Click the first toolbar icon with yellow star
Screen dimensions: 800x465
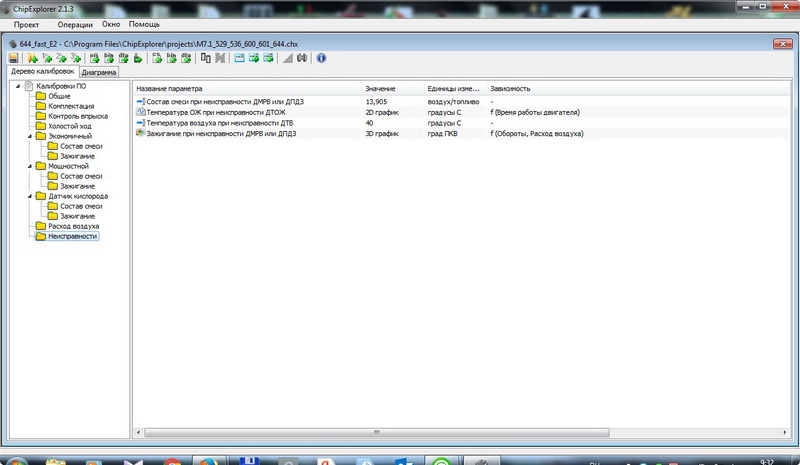pyautogui.click(x=33, y=59)
